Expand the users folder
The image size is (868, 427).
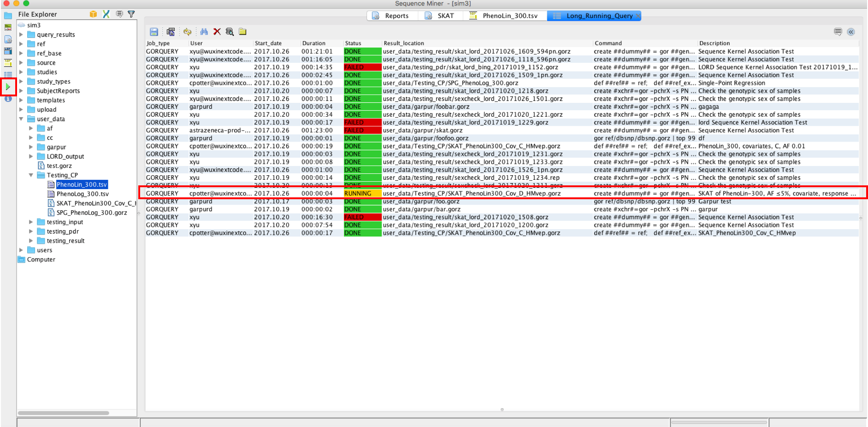pos(21,250)
